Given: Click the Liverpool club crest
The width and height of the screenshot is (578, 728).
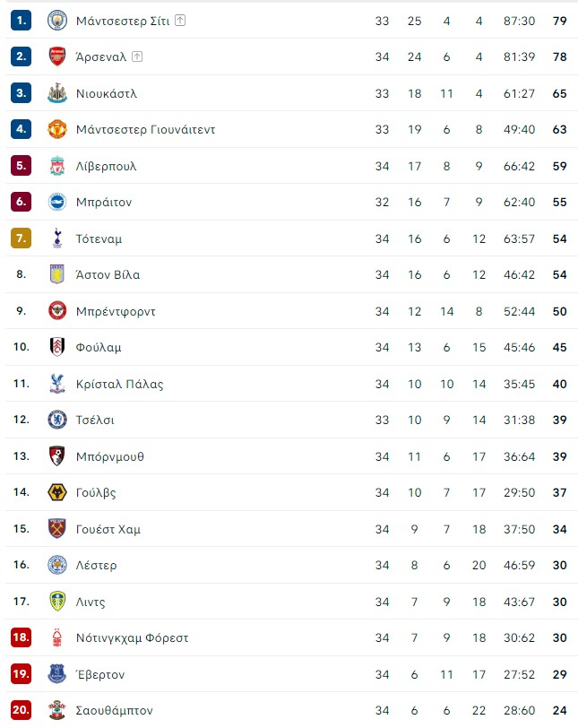Looking at the screenshot, I should click(57, 166).
